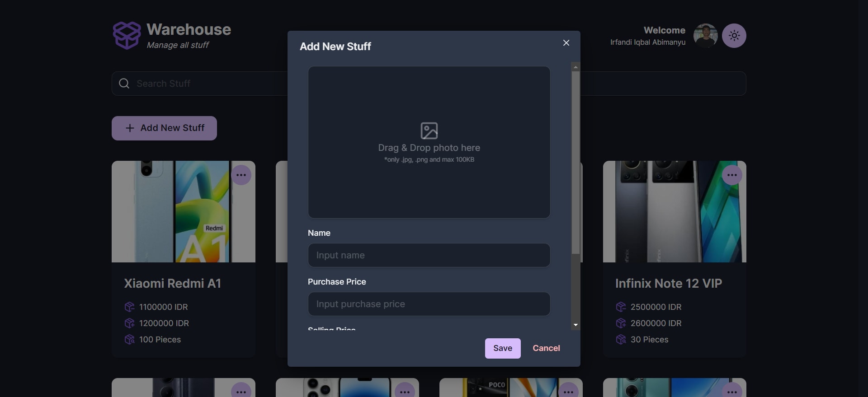Click the "Xiaomi Redmi A1" card title
Viewport: 868px width, 397px height.
tap(173, 283)
